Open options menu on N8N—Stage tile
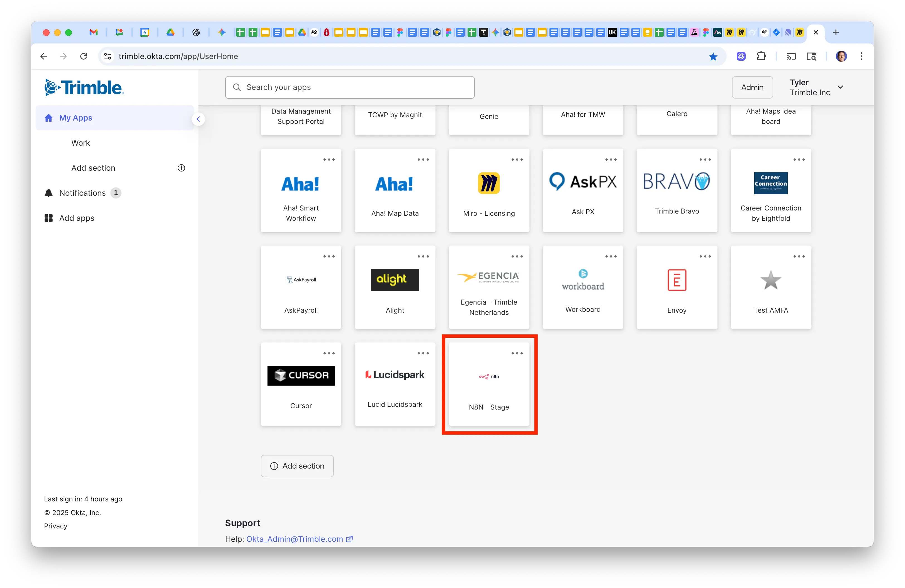 tap(517, 353)
